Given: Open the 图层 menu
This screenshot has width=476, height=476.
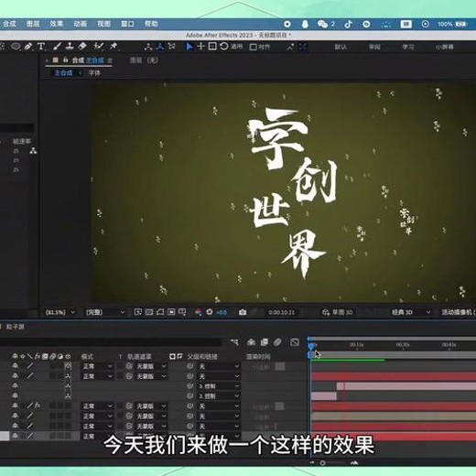Looking at the screenshot, I should tap(33, 24).
